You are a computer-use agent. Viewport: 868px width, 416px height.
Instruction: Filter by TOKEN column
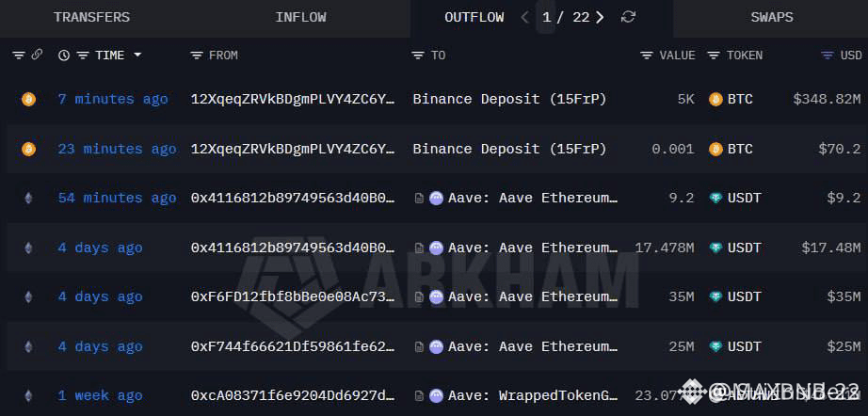tap(715, 56)
